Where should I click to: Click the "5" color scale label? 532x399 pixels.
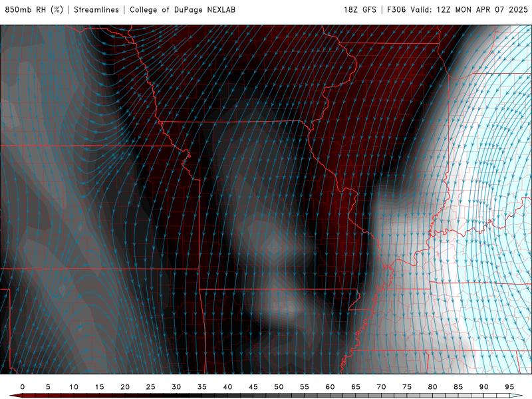coord(48,387)
